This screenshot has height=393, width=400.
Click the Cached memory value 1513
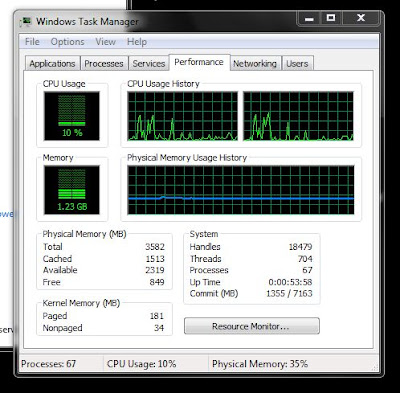[x=155, y=259]
